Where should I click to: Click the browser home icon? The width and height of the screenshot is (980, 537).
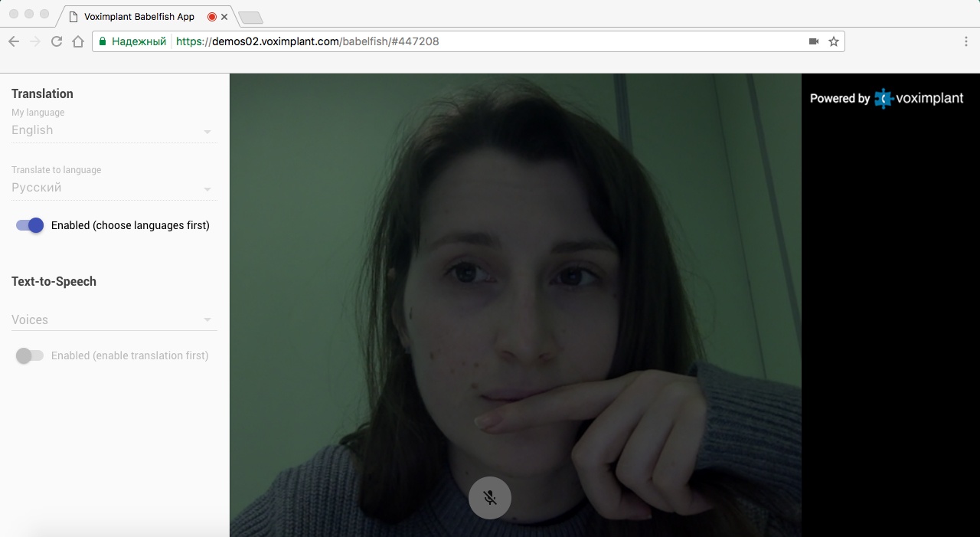77,41
